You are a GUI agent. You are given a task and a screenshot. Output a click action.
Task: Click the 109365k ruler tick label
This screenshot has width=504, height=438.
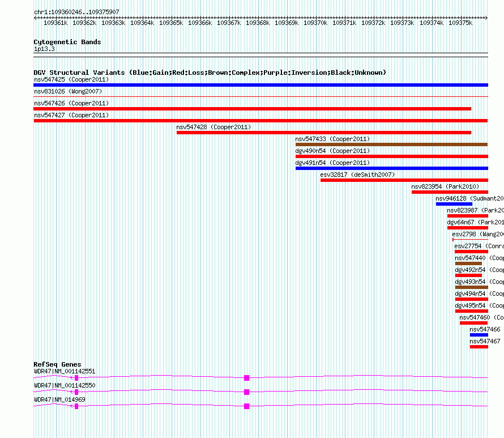coord(171,23)
